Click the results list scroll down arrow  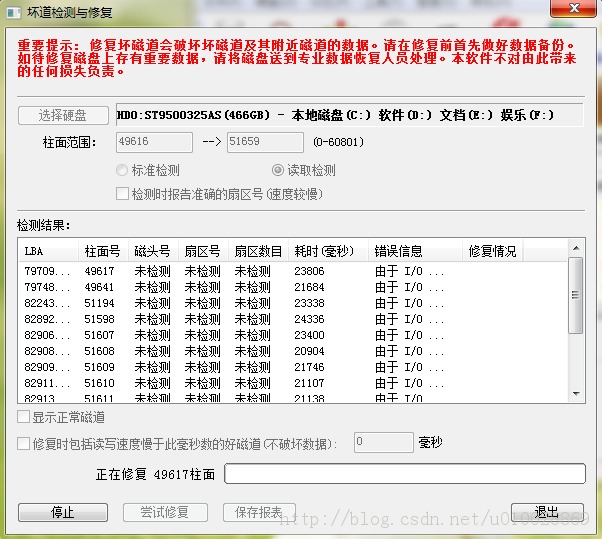(576, 394)
